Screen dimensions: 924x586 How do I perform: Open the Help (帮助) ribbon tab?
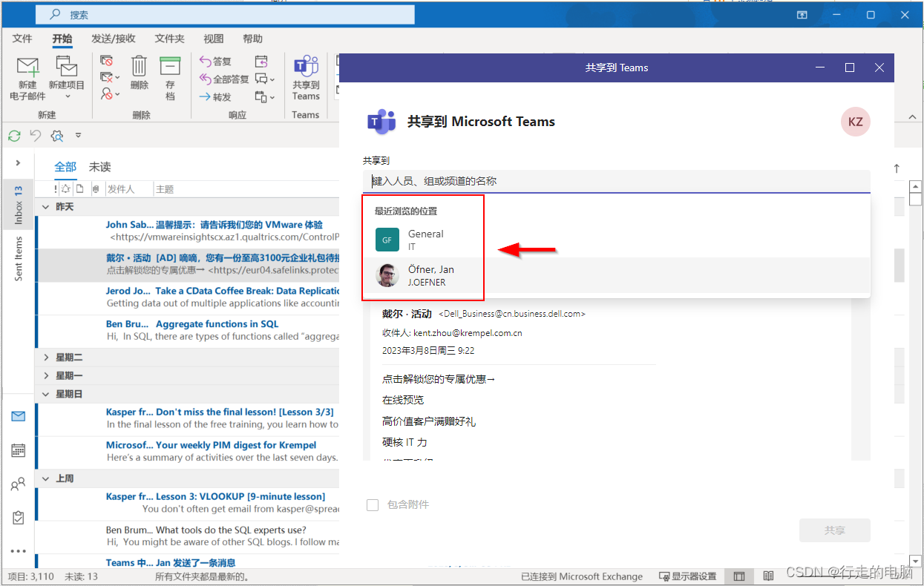(x=252, y=39)
